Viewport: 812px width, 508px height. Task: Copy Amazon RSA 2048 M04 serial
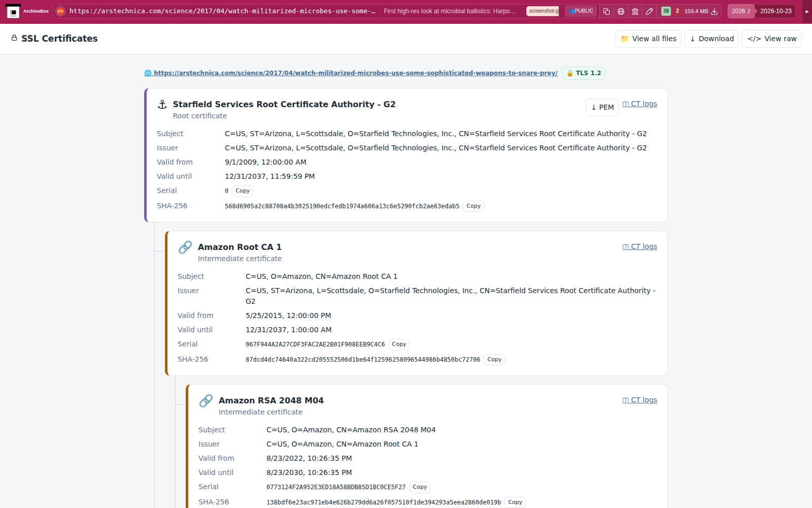tap(420, 487)
